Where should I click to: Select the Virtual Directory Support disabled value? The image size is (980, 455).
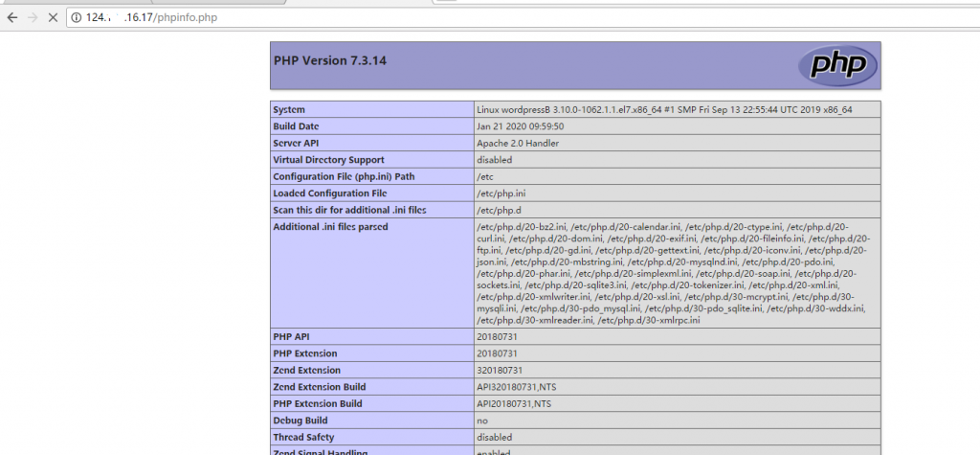click(x=495, y=160)
